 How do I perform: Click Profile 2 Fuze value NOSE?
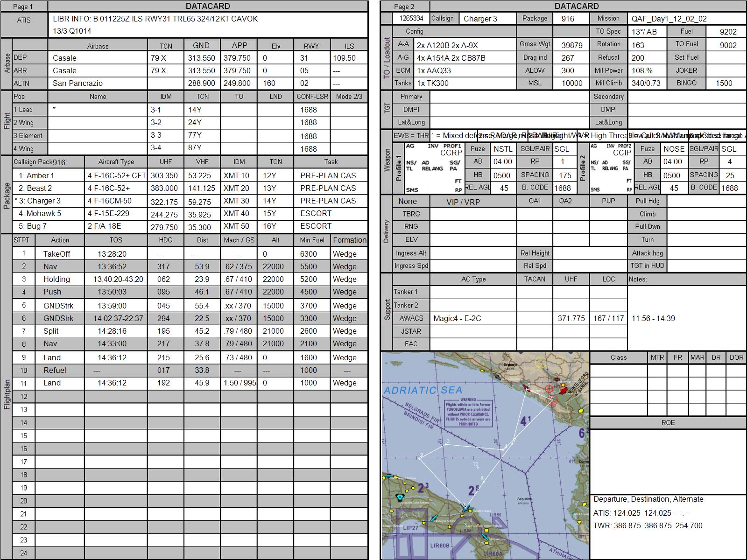pos(674,149)
